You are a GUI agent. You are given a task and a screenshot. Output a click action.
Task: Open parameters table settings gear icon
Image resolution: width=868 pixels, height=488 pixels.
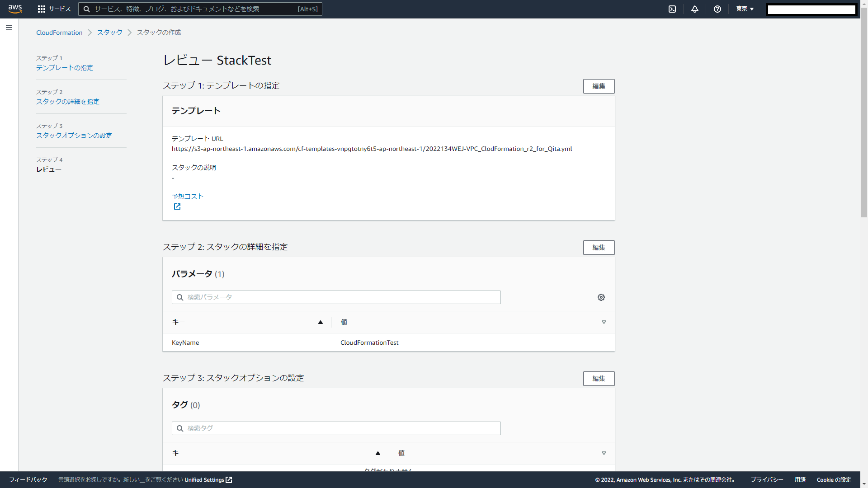[601, 297]
